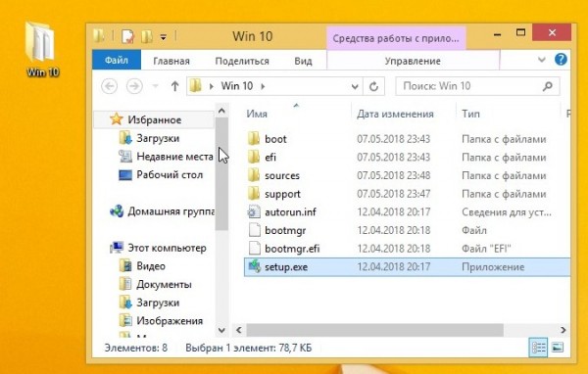Open Изображения under Этот компьютер
The width and height of the screenshot is (588, 374).
161,321
